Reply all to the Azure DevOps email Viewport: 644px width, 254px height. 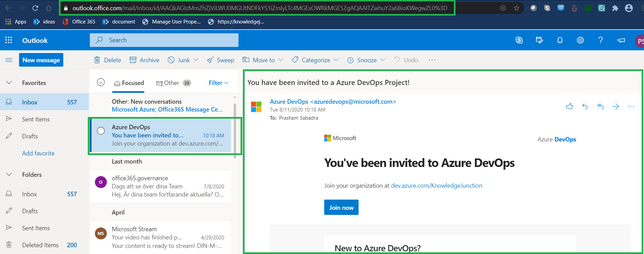(x=600, y=106)
